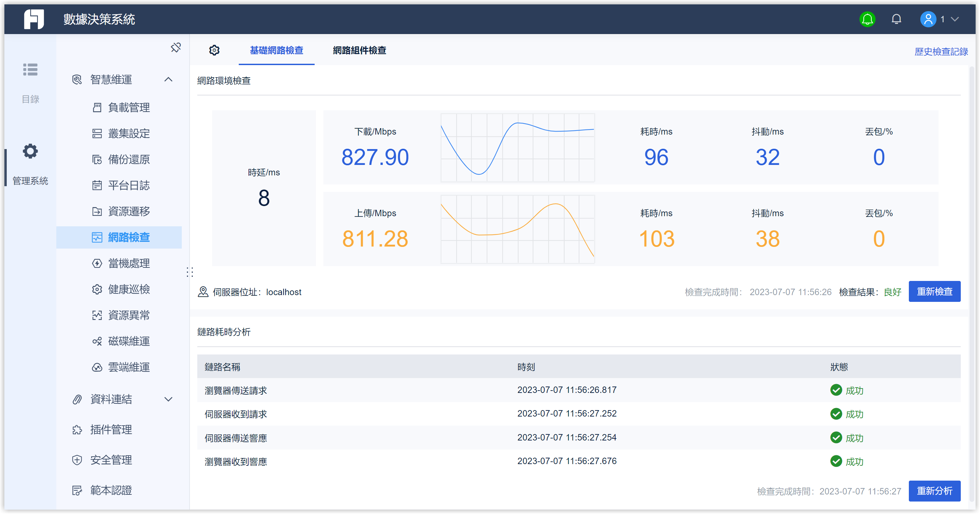Image resolution: width=980 pixels, height=514 pixels.
Task: Switch to the 網路組件檢查 tab
Action: 359,50
